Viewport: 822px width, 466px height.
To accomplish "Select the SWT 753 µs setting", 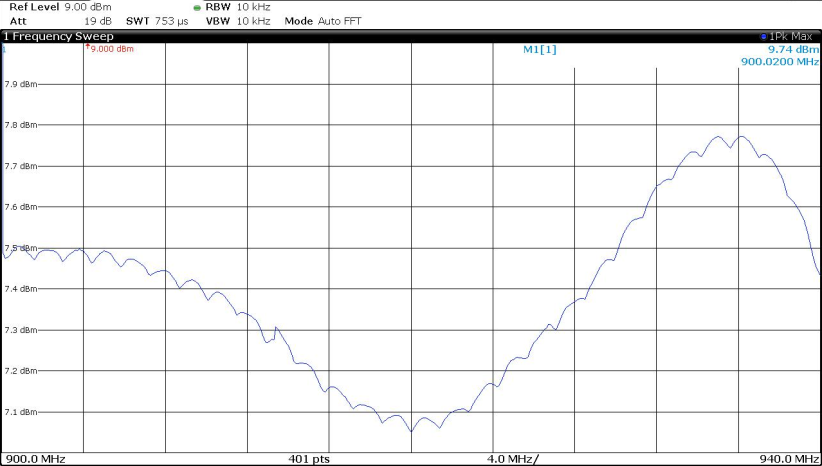I will (157, 21).
